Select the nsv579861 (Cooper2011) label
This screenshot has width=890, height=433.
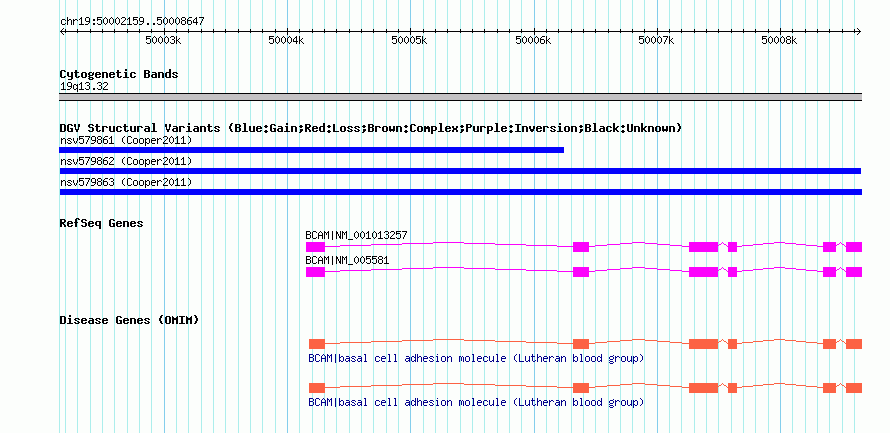tap(126, 140)
